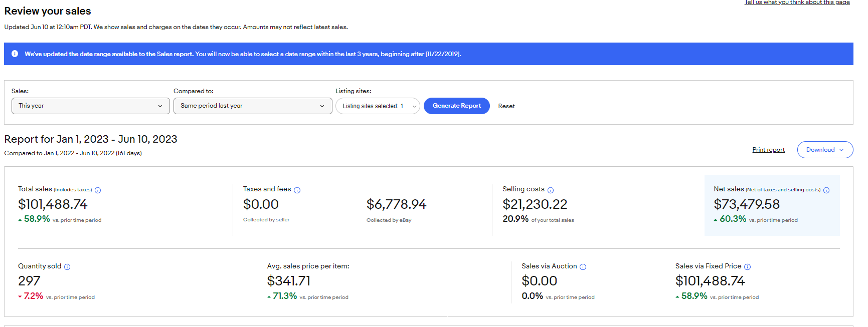Open Listing sites selected dropdown
Screen dimensions: 868x327
tap(378, 106)
